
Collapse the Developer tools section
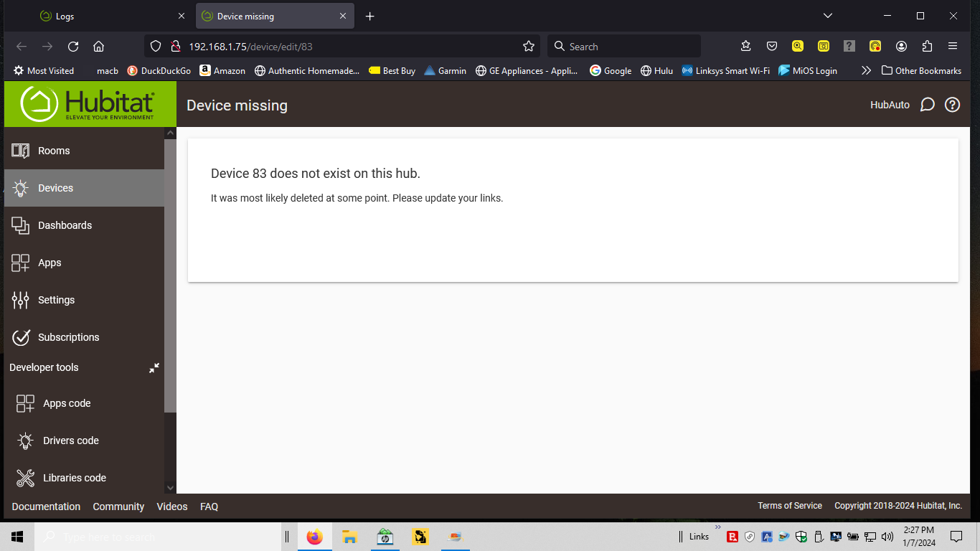[154, 368]
